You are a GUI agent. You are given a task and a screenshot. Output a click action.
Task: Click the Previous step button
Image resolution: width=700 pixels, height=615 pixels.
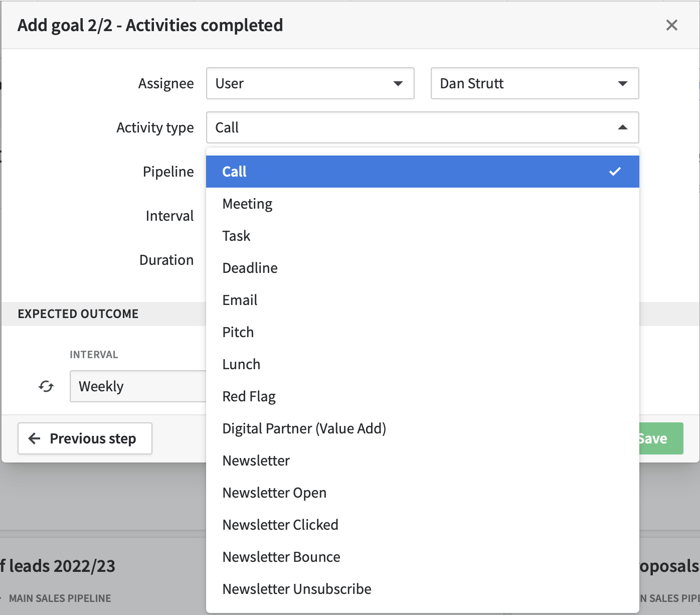coord(85,438)
